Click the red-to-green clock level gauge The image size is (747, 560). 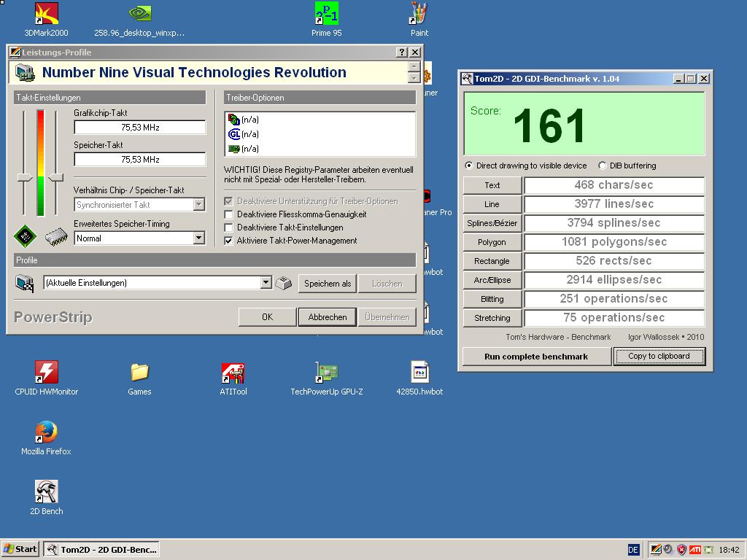coord(41,163)
